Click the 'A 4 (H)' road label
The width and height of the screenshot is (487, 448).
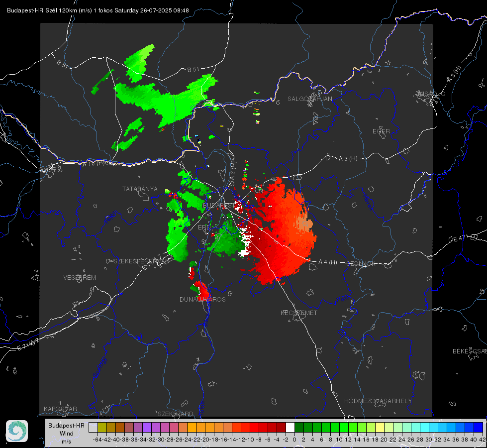[328, 262]
